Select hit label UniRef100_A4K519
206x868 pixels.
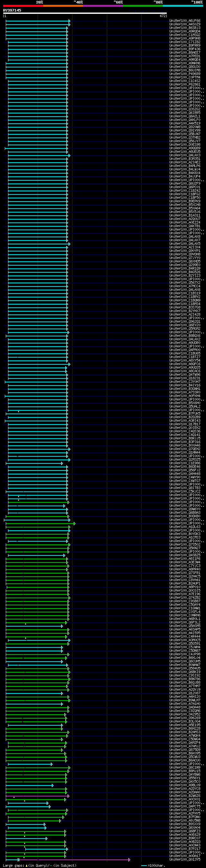[185, 123]
